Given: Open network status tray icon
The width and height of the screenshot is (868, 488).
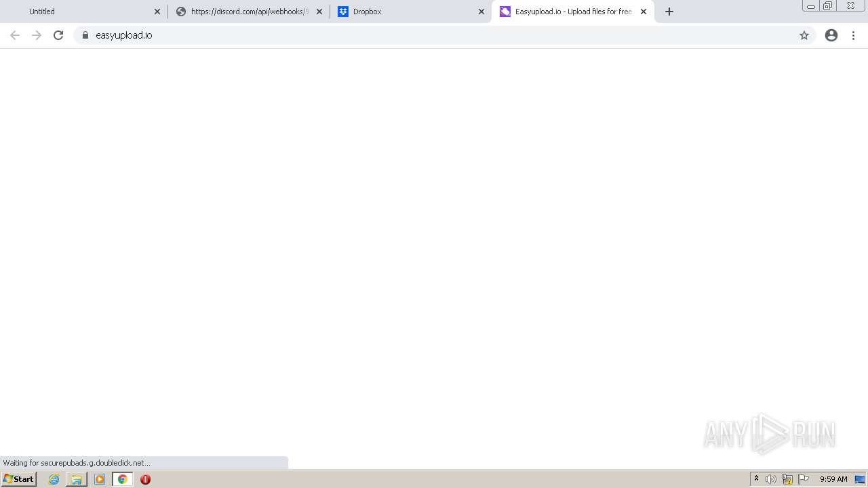Looking at the screenshot, I should tap(787, 479).
